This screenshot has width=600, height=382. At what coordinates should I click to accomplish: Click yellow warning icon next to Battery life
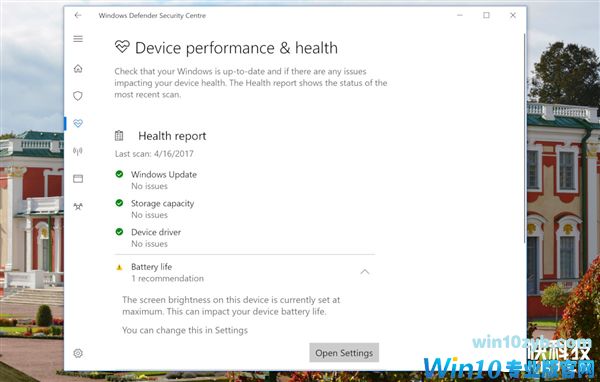click(119, 268)
